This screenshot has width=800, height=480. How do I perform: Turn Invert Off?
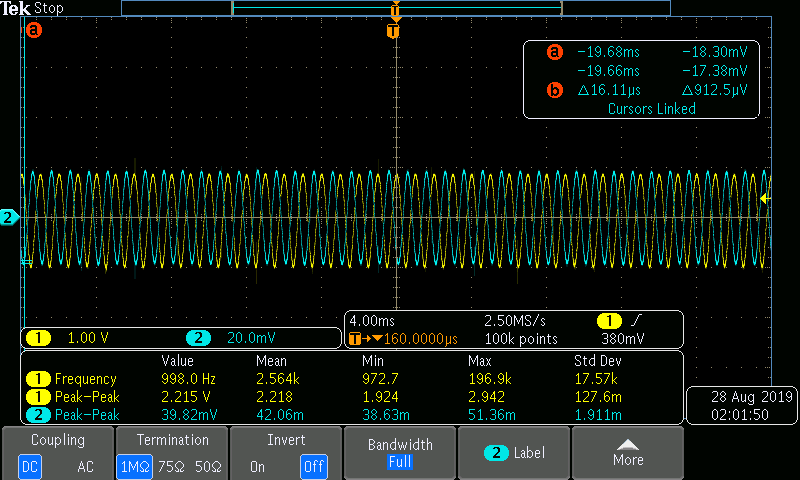point(313,466)
